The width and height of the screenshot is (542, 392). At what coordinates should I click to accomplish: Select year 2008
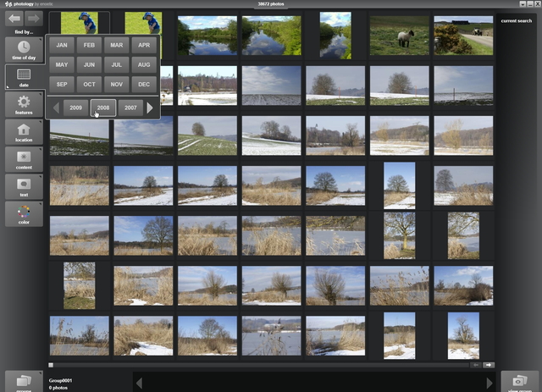pos(103,108)
